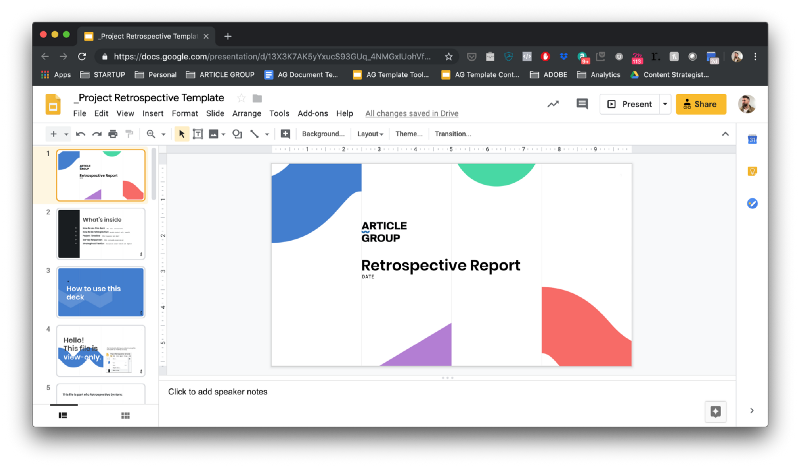Click All changes saved in Drive link
This screenshot has height=469, width=800.
pyautogui.click(x=412, y=113)
